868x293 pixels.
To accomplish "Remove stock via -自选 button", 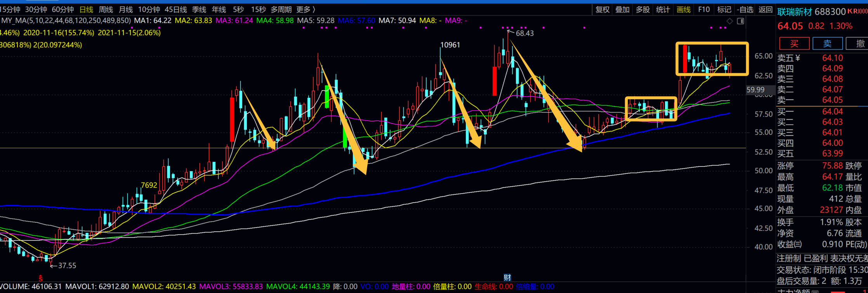I will pyautogui.click(x=745, y=10).
